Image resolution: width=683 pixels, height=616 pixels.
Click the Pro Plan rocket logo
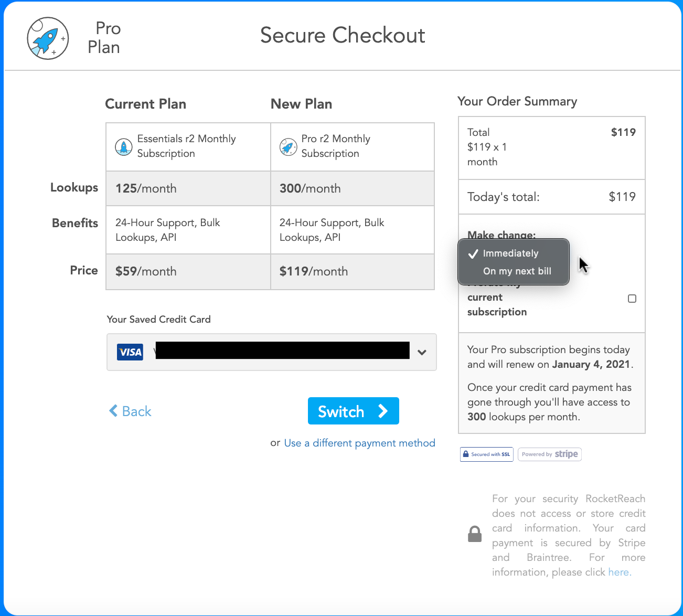[x=48, y=38]
